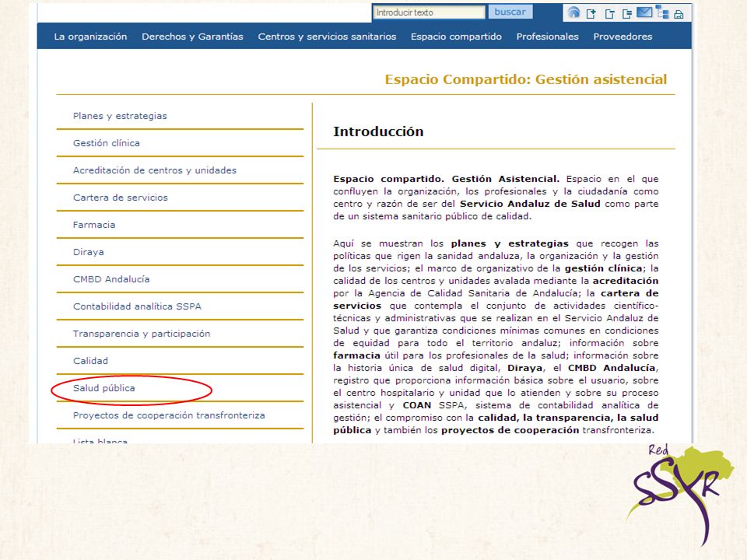
Task: Click the increase text size icon
Action: click(x=591, y=14)
